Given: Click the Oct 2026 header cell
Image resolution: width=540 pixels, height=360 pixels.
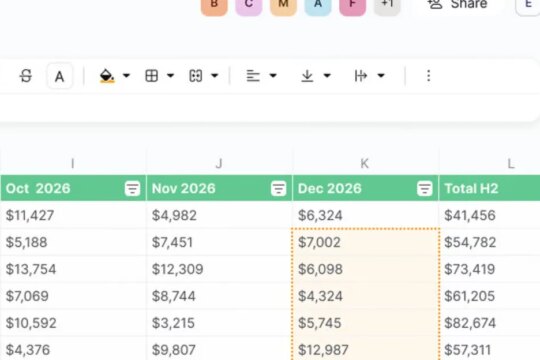Looking at the screenshot, I should (73, 188).
